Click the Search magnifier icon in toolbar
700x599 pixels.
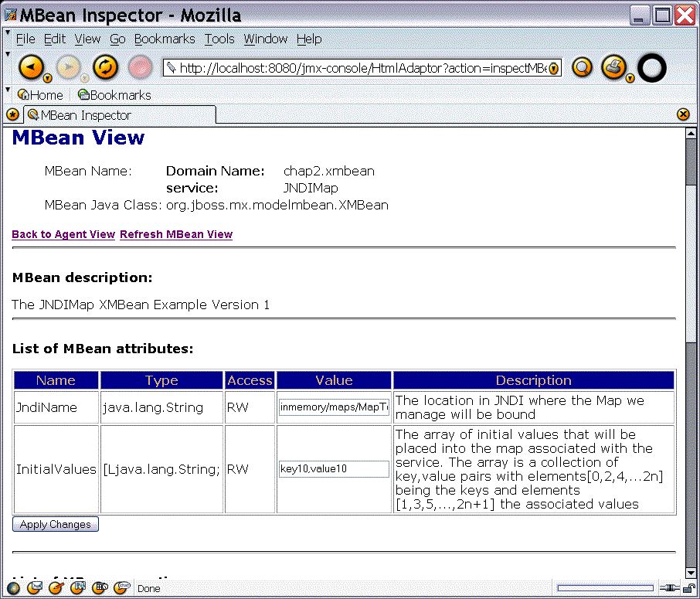pyautogui.click(x=582, y=68)
